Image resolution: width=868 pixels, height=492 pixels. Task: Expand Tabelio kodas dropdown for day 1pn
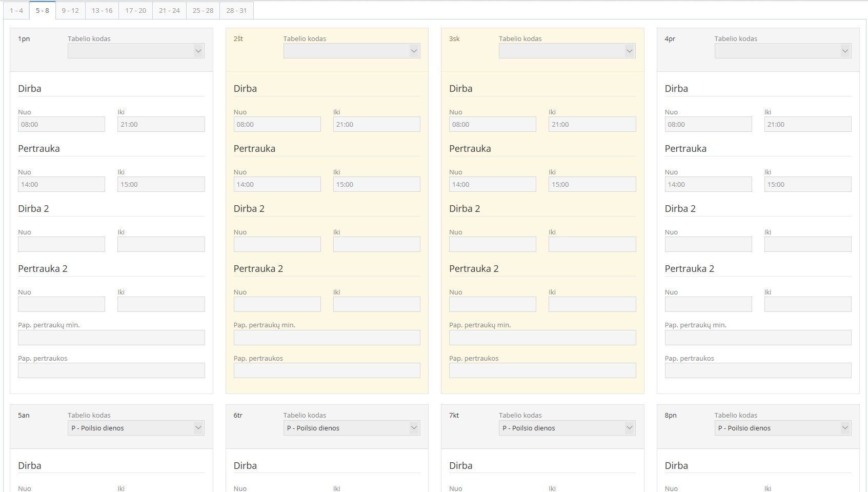(136, 51)
